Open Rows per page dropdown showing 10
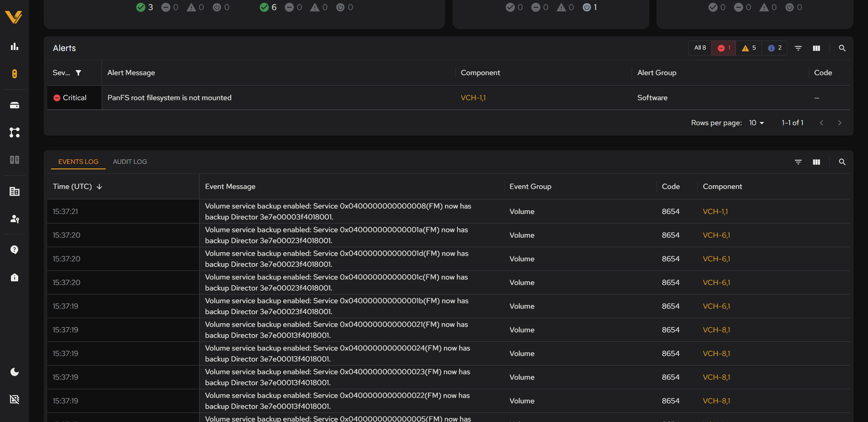 pyautogui.click(x=756, y=123)
